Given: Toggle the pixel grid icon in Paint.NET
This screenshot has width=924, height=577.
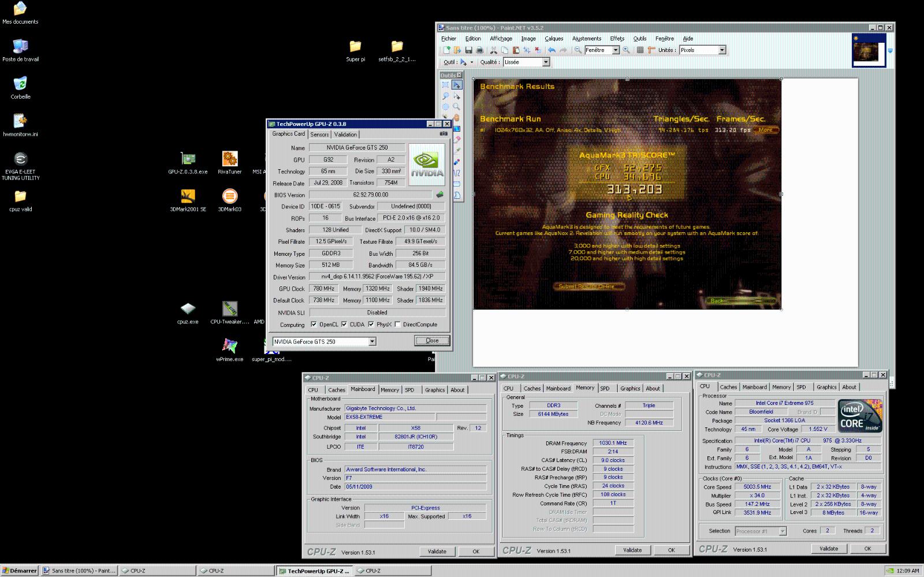Looking at the screenshot, I should [x=640, y=50].
